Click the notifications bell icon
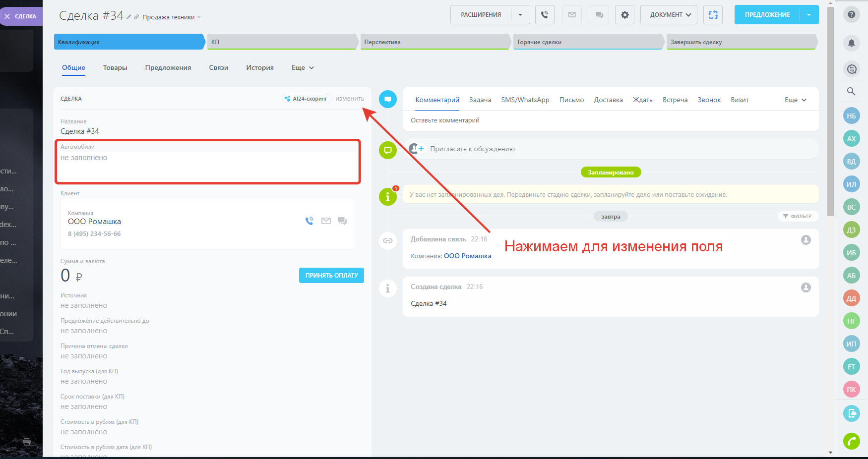The width and height of the screenshot is (868, 459). click(851, 43)
